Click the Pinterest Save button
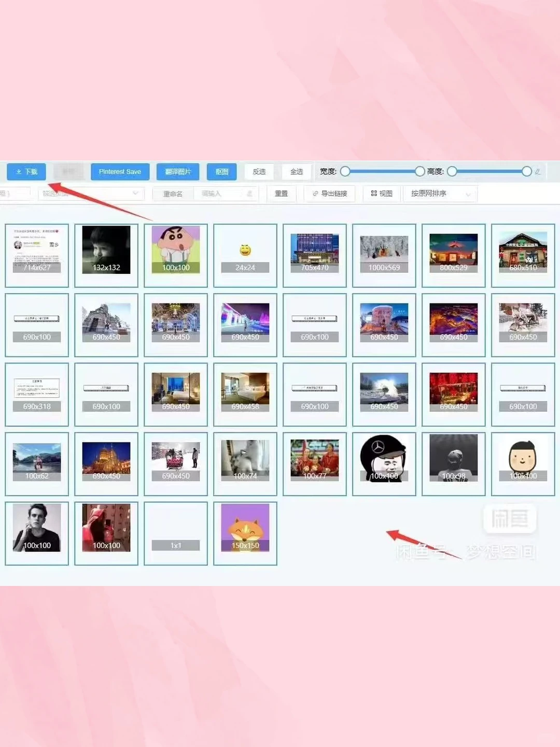Image resolution: width=560 pixels, height=747 pixels. 120,172
